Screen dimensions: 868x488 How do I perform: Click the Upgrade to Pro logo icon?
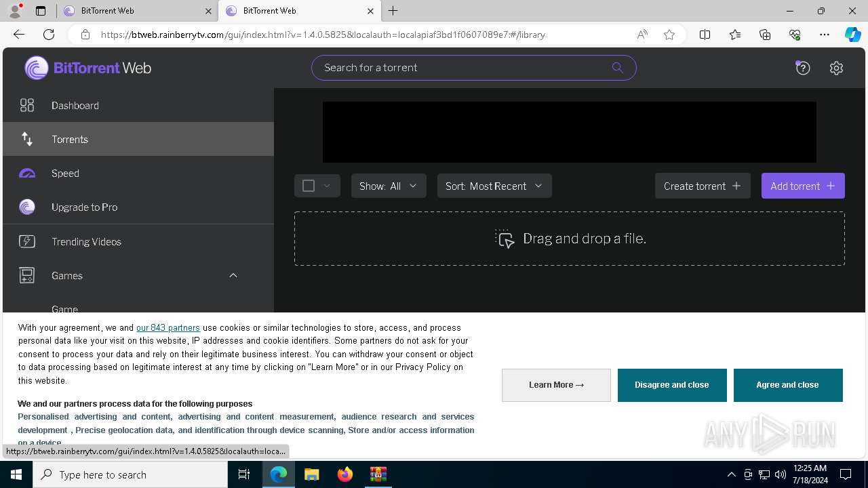(x=27, y=207)
